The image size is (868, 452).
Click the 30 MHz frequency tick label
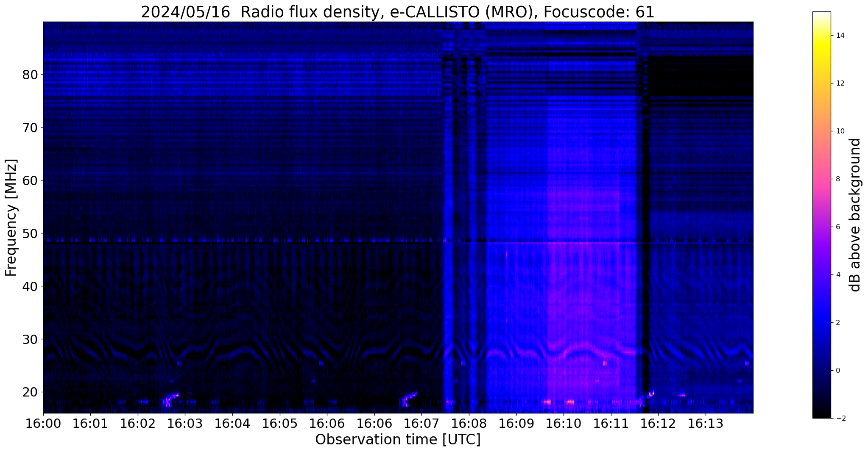click(x=30, y=339)
